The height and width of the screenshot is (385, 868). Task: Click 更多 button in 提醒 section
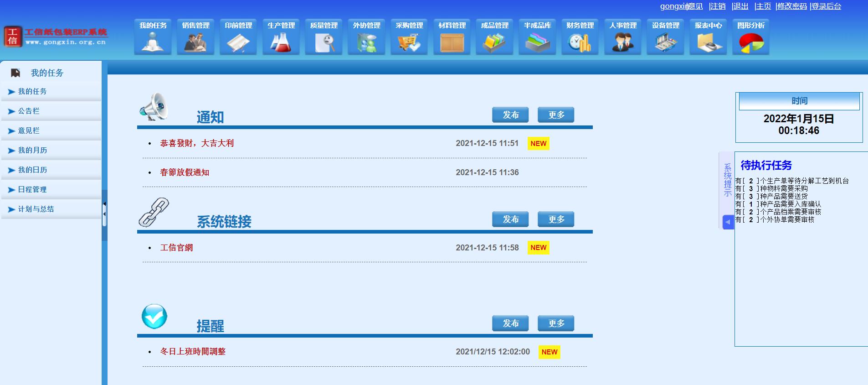tap(555, 323)
